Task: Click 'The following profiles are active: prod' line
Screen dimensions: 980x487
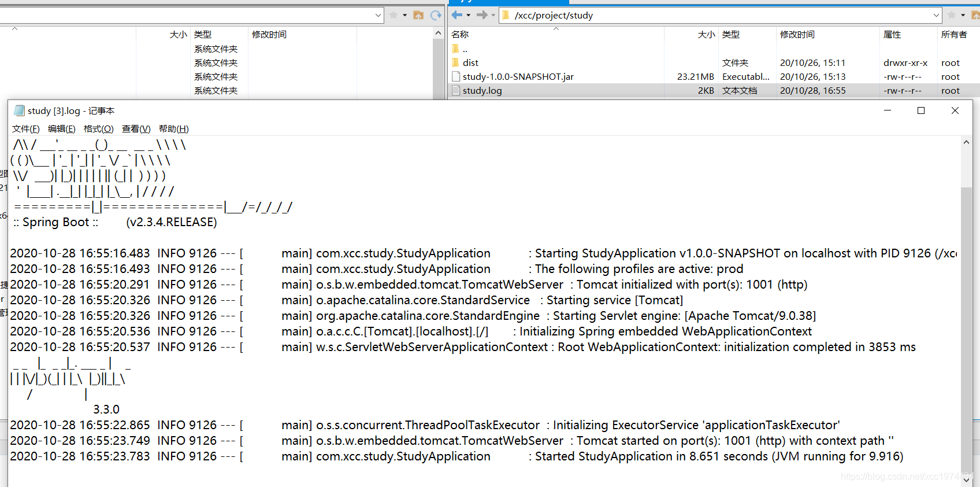Action: click(639, 269)
